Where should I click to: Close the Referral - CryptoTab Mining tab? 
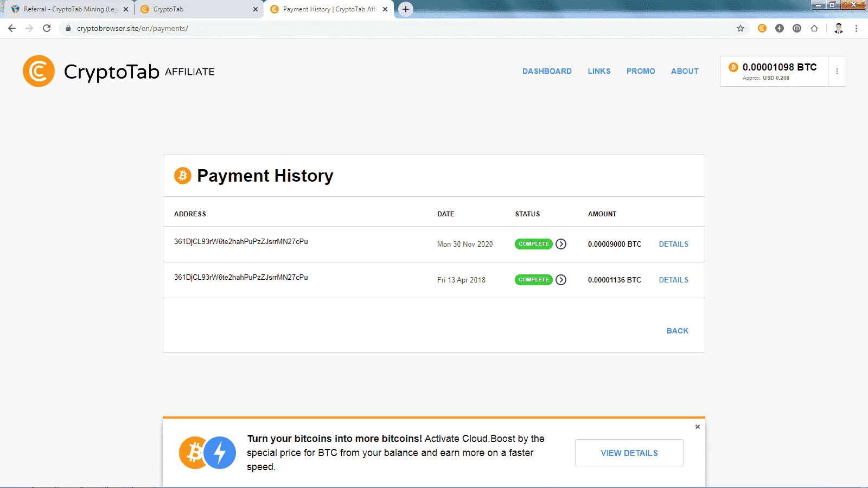(126, 9)
